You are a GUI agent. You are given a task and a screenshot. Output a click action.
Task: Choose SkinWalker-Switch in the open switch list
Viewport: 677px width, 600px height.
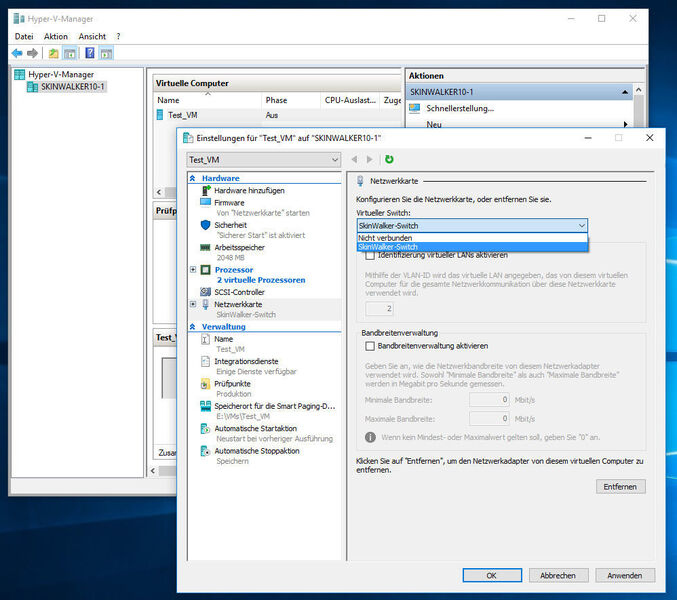472,247
